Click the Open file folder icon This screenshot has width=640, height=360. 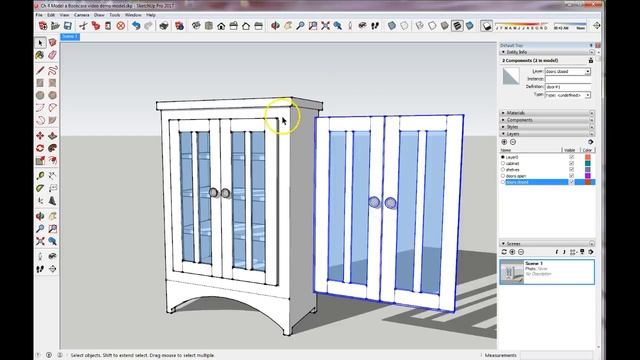[x=55, y=26]
